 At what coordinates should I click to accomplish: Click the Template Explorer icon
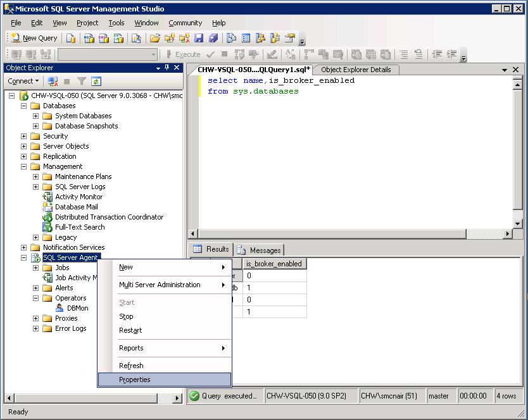pos(275,38)
